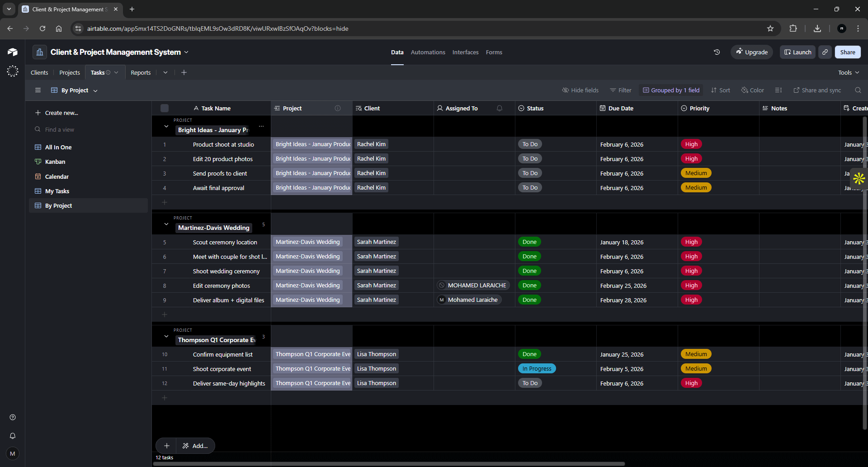Screen dimensions: 868x467
Task: Click the Share button
Action: (x=848, y=52)
